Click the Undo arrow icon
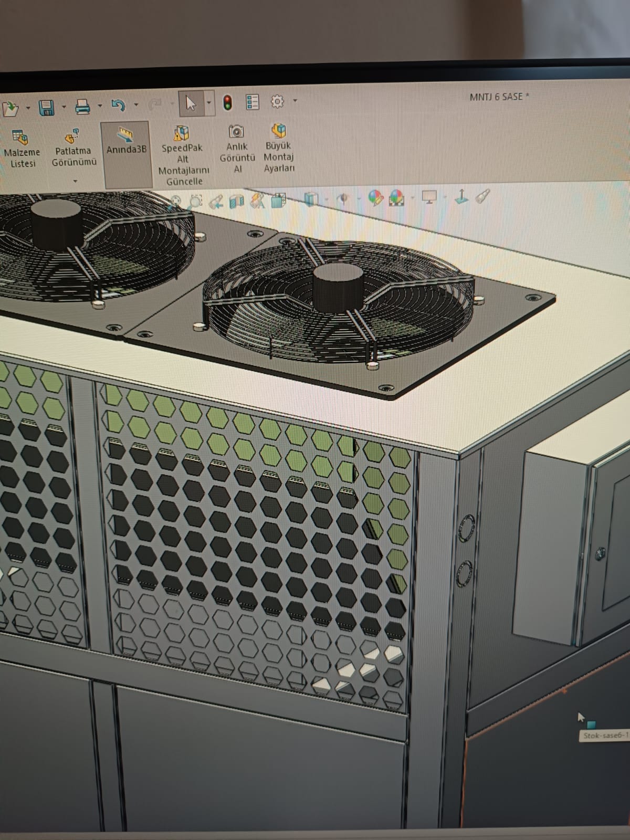630x840 pixels. (x=119, y=106)
